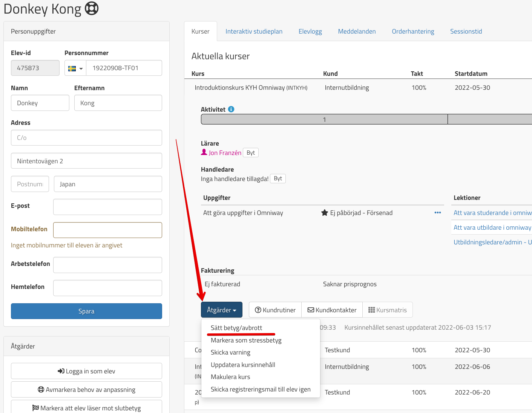Click Byt button next to teacher name
This screenshot has width=532, height=413.
tap(251, 153)
